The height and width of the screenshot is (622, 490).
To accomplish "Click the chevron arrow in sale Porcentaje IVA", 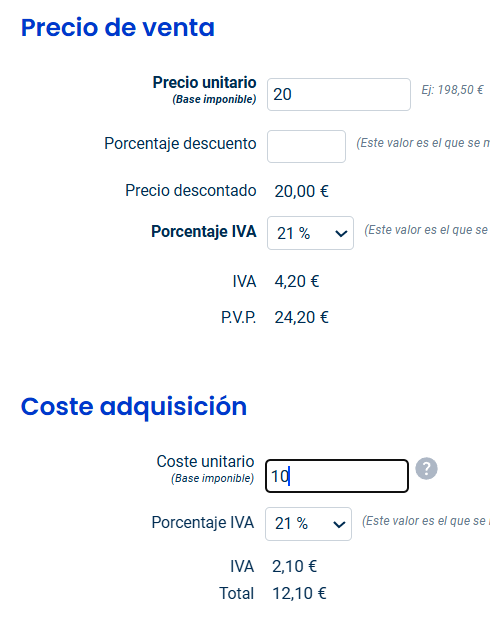I will pyautogui.click(x=341, y=234).
